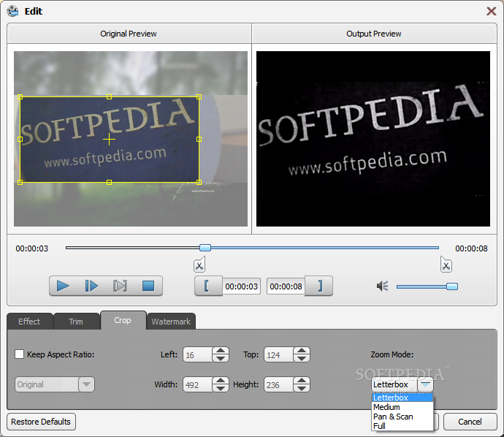Click the Top crop input field
The height and width of the screenshot is (437, 504).
[x=279, y=354]
